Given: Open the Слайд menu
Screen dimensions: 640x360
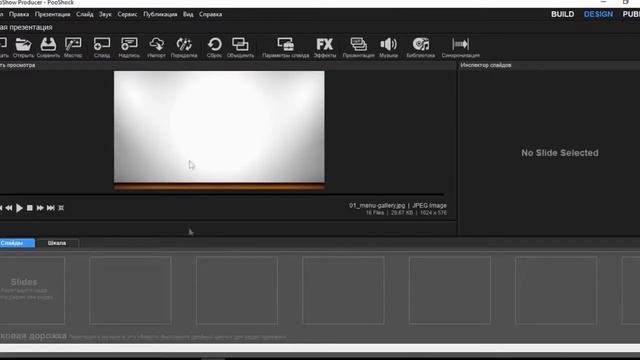Looking at the screenshot, I should (84, 14).
